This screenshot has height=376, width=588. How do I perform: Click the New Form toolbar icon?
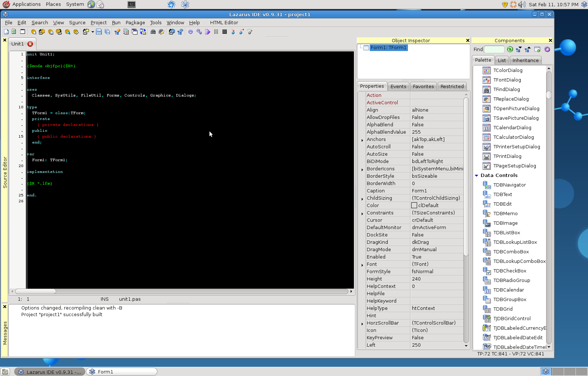click(22, 32)
